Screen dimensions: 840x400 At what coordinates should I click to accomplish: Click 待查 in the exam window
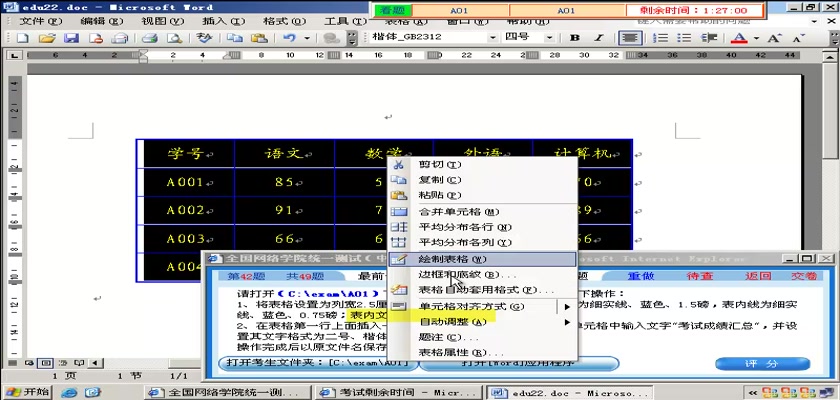tap(700, 276)
